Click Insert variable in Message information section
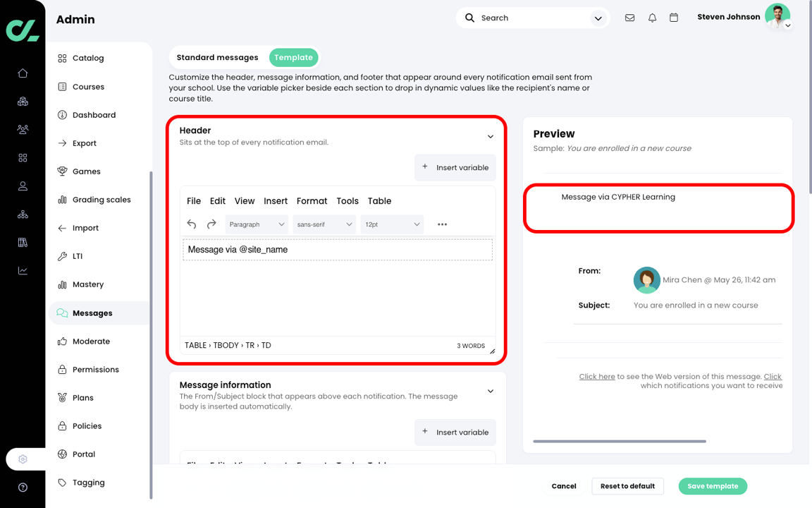Viewport: 812px width, 508px height. 455,433
